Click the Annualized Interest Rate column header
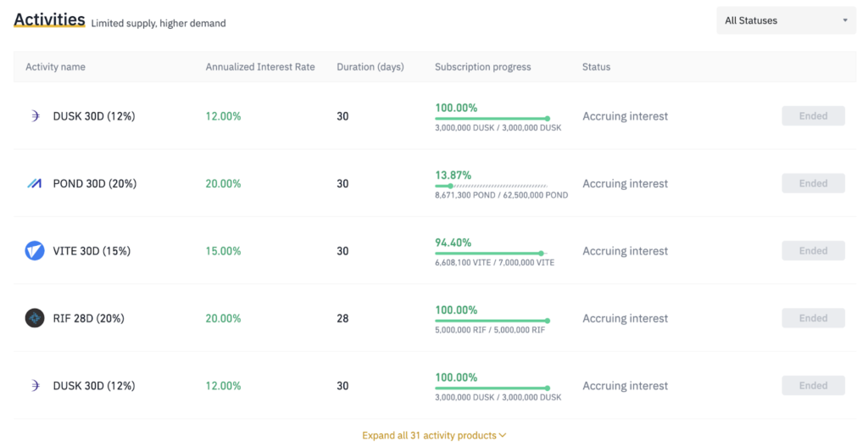Image resolution: width=868 pixels, height=447 pixels. pyautogui.click(x=260, y=67)
